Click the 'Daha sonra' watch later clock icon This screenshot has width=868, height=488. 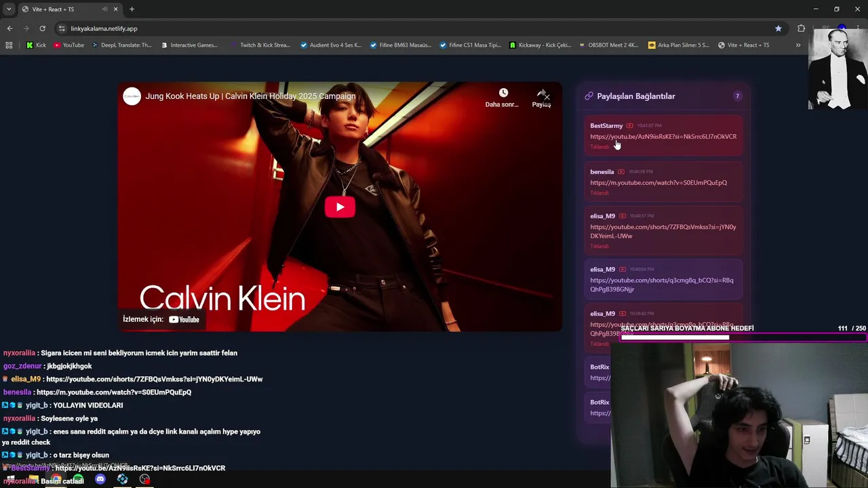[503, 93]
